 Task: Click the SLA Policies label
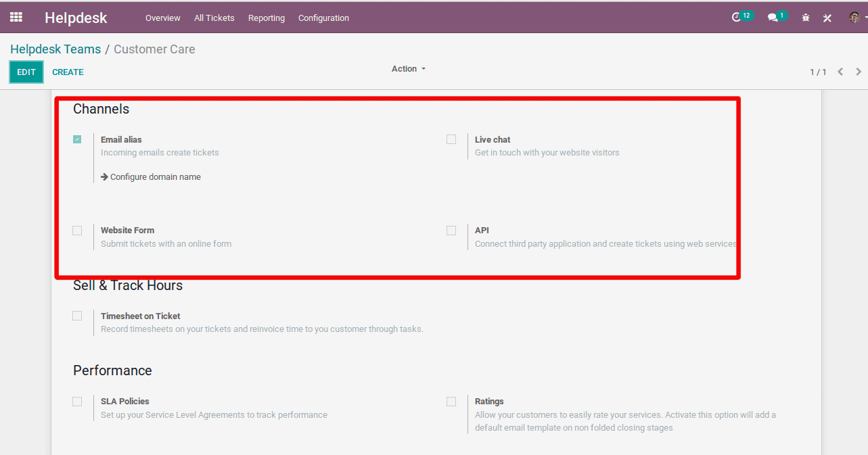125,402
